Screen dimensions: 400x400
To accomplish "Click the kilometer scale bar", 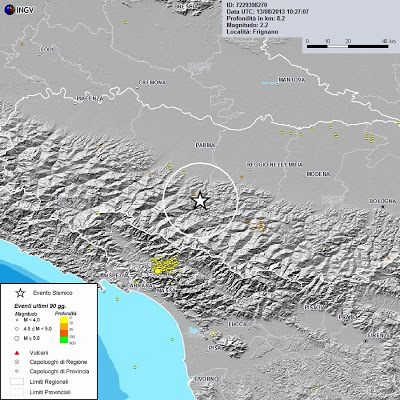I will pos(347,47).
